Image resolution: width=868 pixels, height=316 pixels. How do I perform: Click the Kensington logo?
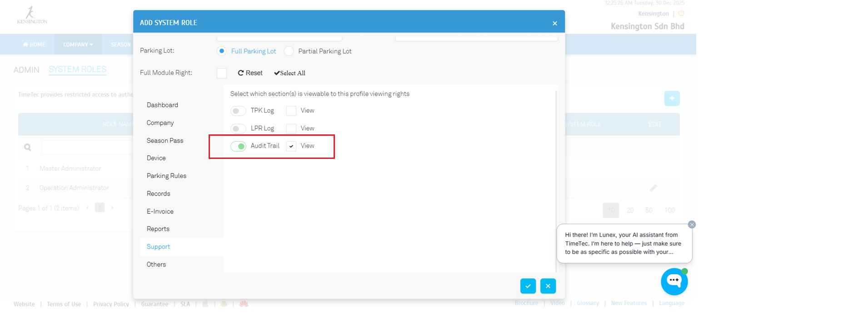pyautogui.click(x=32, y=15)
